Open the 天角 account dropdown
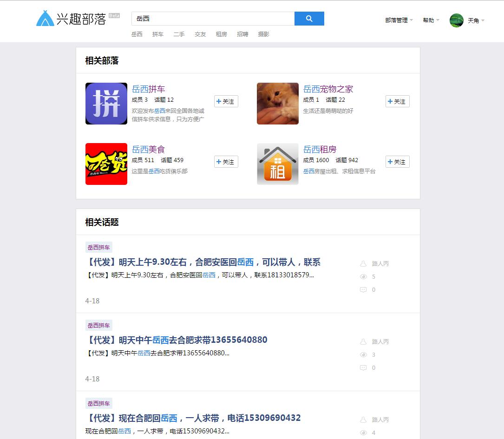Screen dimensions: 504x439 click(x=476, y=20)
